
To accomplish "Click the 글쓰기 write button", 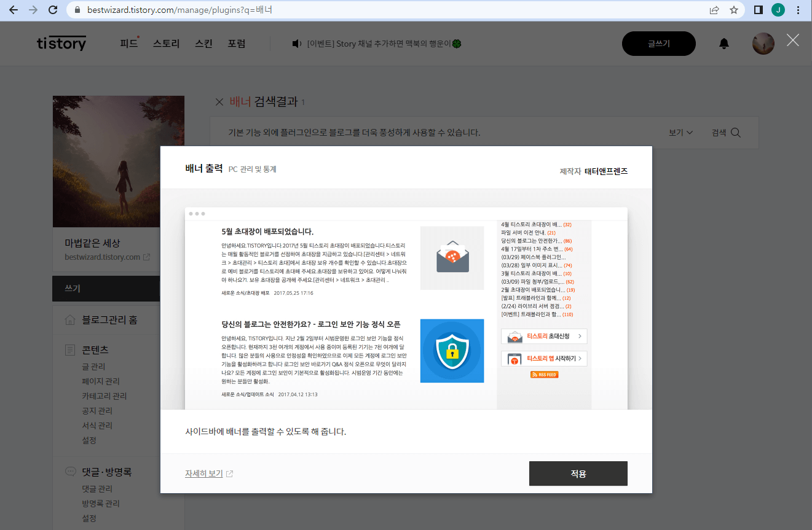I will click(x=658, y=43).
